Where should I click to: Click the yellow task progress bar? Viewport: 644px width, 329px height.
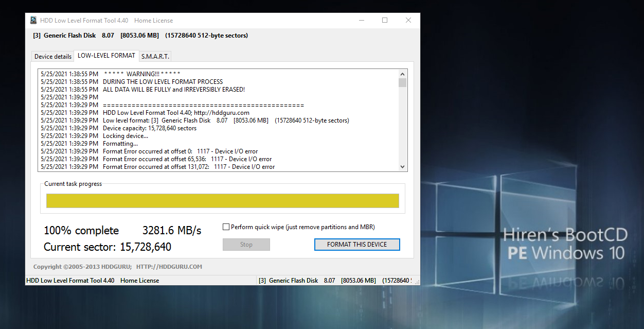(x=223, y=201)
